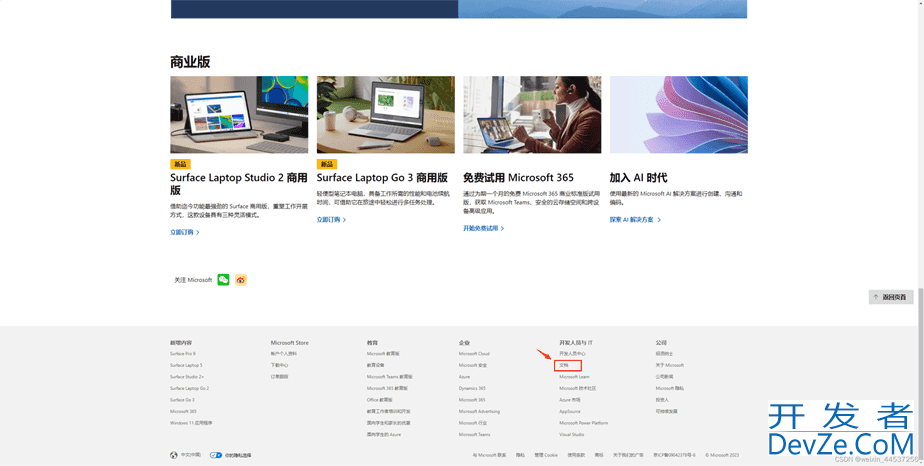Click the 返回页首 back-to-top button
924x466 pixels.
coord(891,297)
